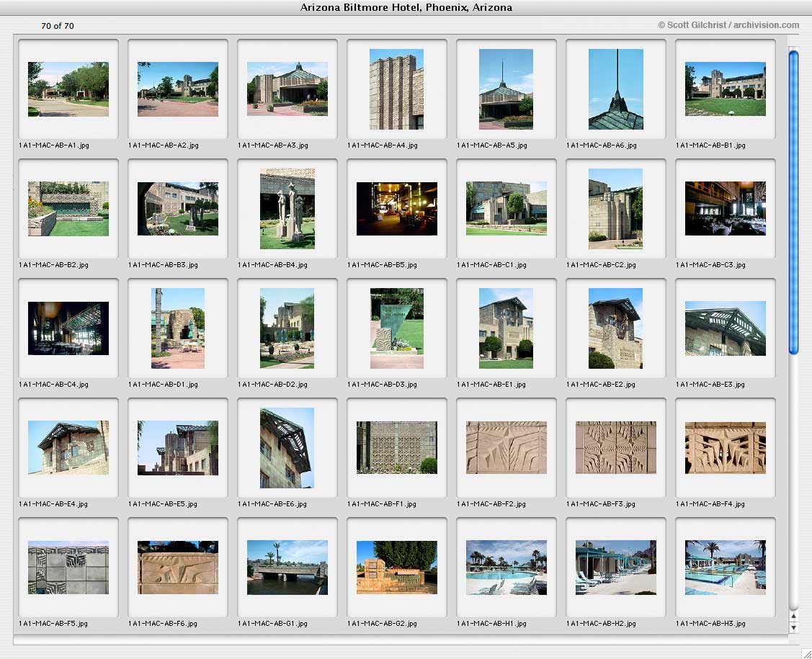Click filename label 1A1-MAC-AB-H2.jpg
This screenshot has width=812, height=659.
pyautogui.click(x=601, y=624)
